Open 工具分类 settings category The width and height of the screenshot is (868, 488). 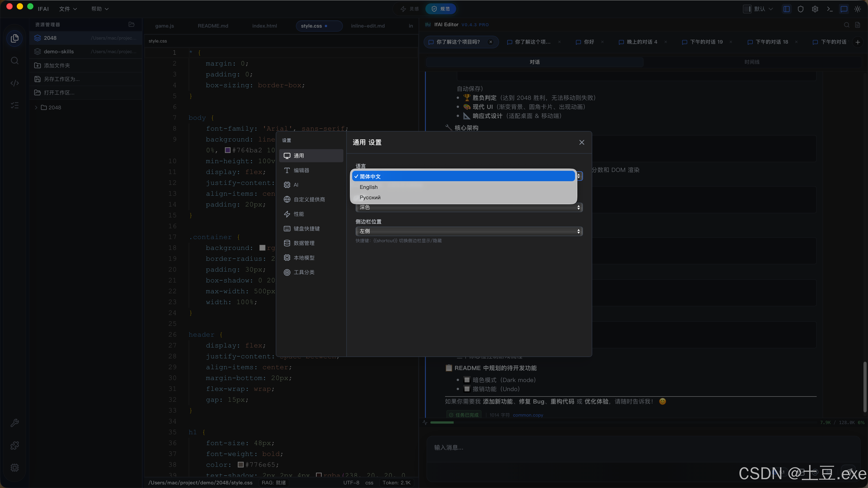tap(311, 272)
